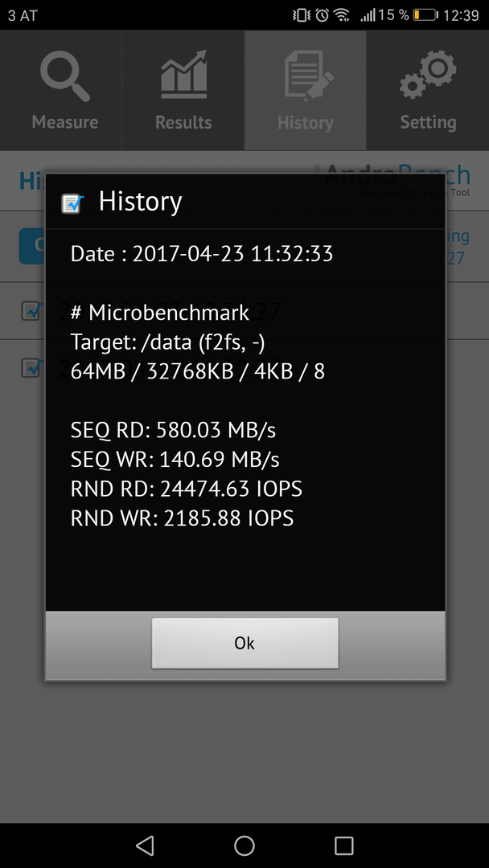Open the Measure tab magnifier icon
Screen dimensions: 489x868
pos(65,74)
